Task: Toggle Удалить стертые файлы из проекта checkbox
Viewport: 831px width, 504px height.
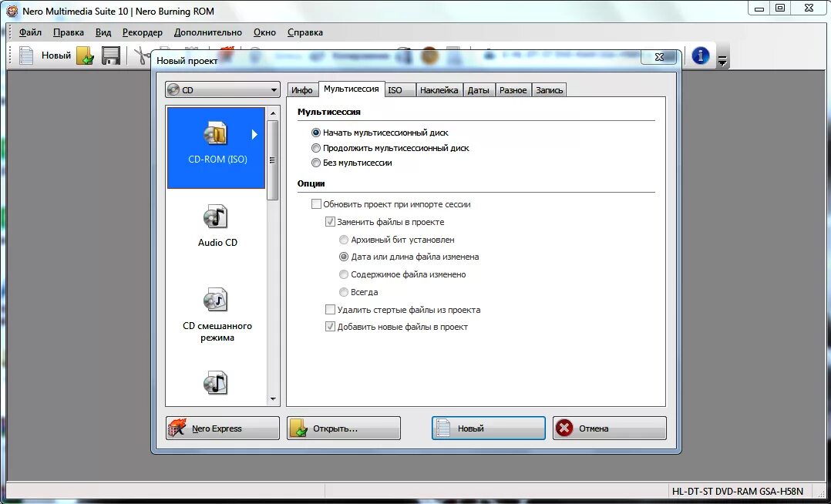Action: 330,310
